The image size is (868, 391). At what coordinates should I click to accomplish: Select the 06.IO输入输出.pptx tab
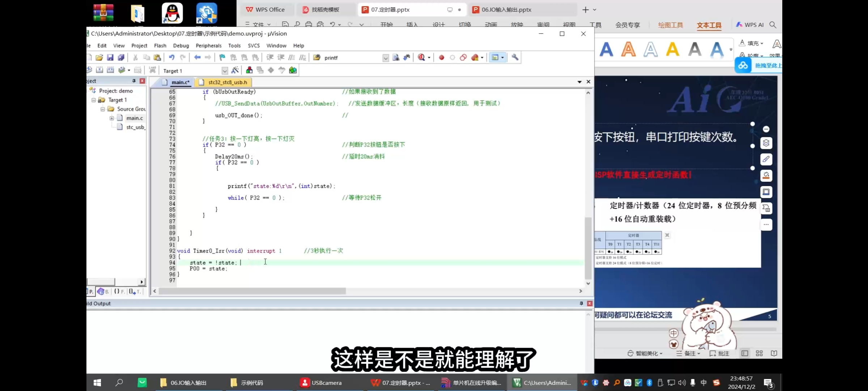coord(506,10)
